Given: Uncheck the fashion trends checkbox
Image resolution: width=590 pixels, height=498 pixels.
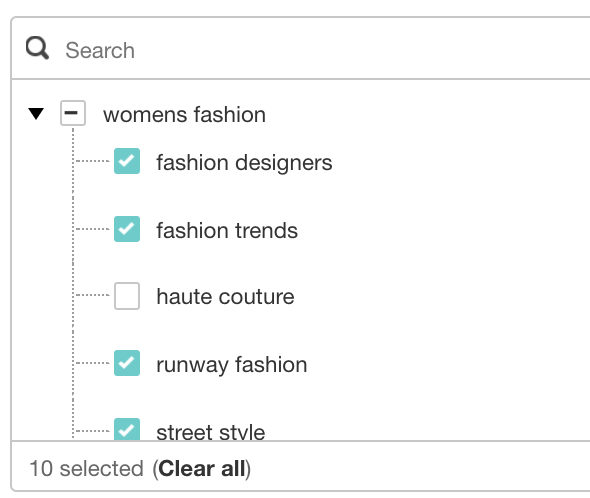Looking at the screenshot, I should pyautogui.click(x=127, y=229).
